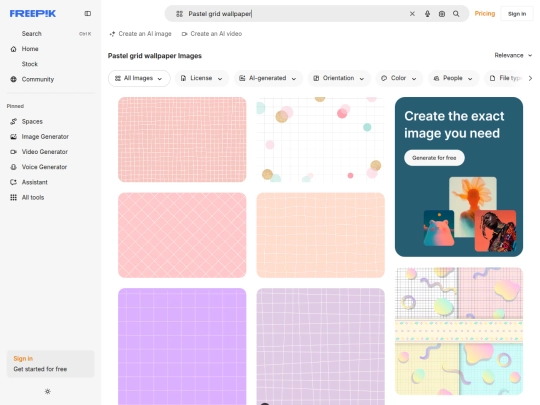The image size is (540, 405).
Task: Click the Home icon in sidebar
Action: click(x=13, y=49)
